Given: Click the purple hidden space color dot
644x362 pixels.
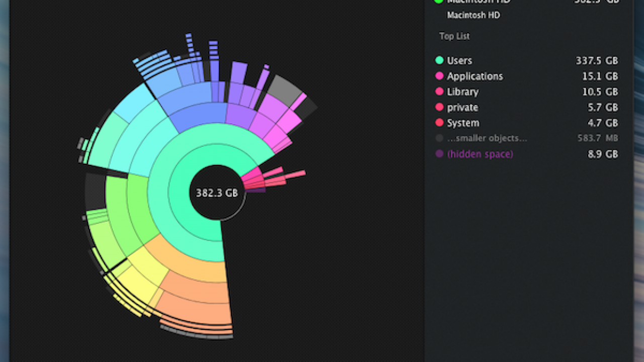Looking at the screenshot, I should click(x=439, y=154).
